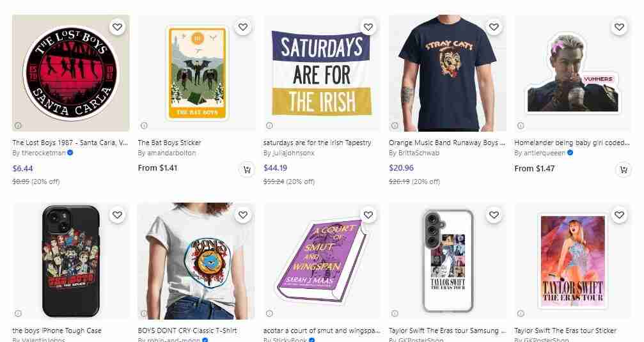644x342 pixels.
Task: Visit amandarbolton's shop
Action: 167,153
